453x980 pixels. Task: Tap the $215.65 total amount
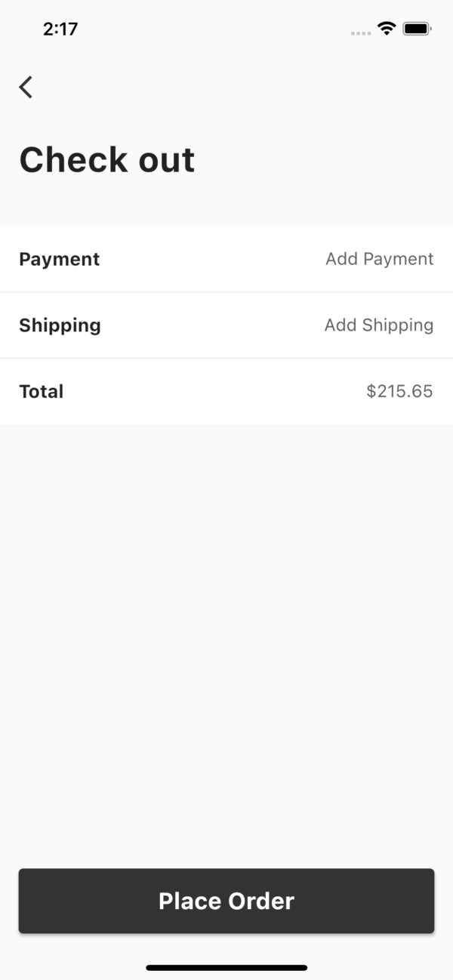[399, 391]
